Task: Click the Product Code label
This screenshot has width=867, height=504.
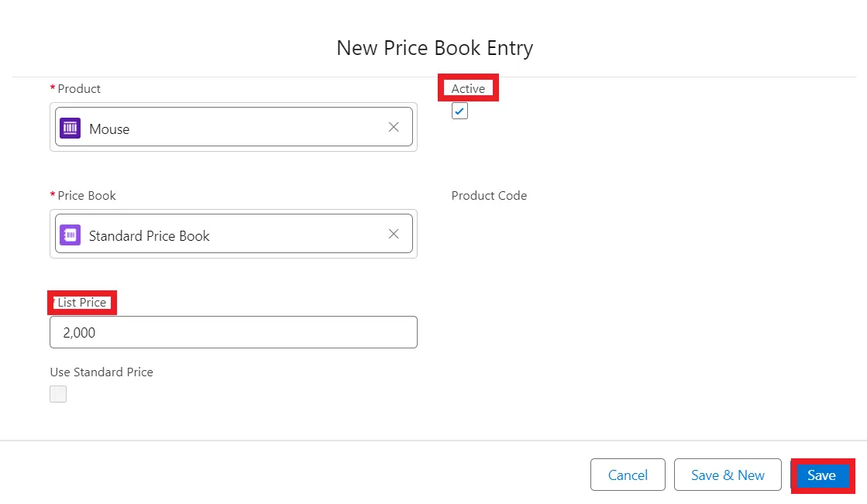Action: [489, 196]
